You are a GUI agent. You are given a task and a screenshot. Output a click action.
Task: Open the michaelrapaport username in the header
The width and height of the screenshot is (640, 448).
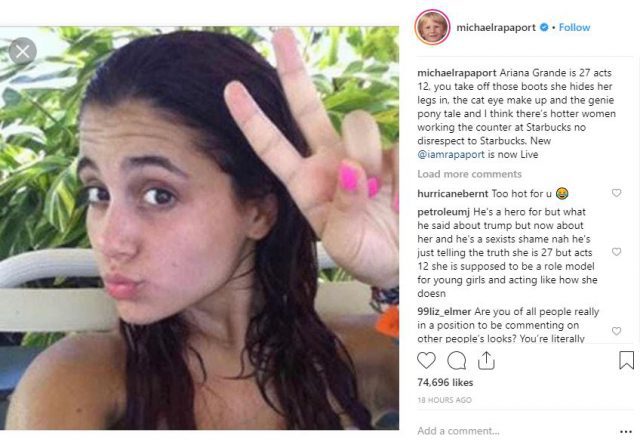496,27
